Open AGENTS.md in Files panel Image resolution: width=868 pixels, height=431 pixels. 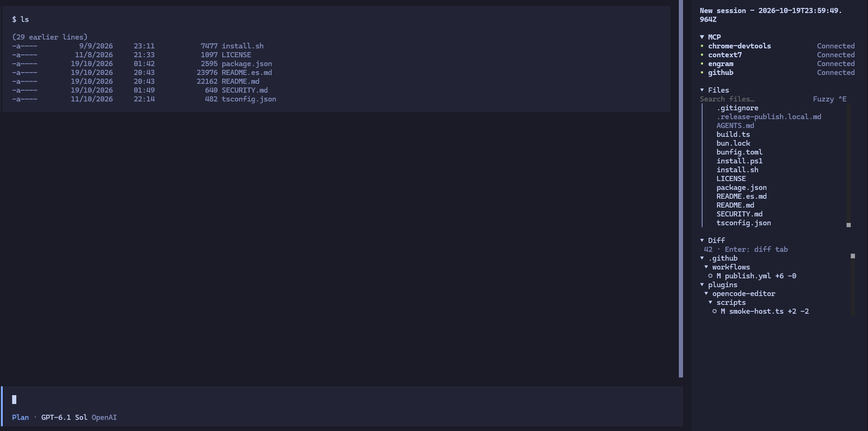[x=735, y=126]
